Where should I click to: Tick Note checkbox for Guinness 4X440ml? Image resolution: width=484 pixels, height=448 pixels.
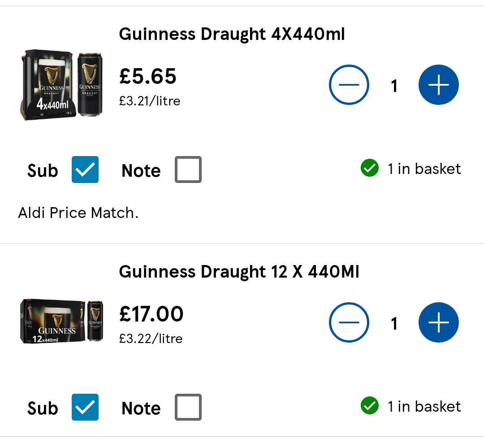(x=188, y=170)
